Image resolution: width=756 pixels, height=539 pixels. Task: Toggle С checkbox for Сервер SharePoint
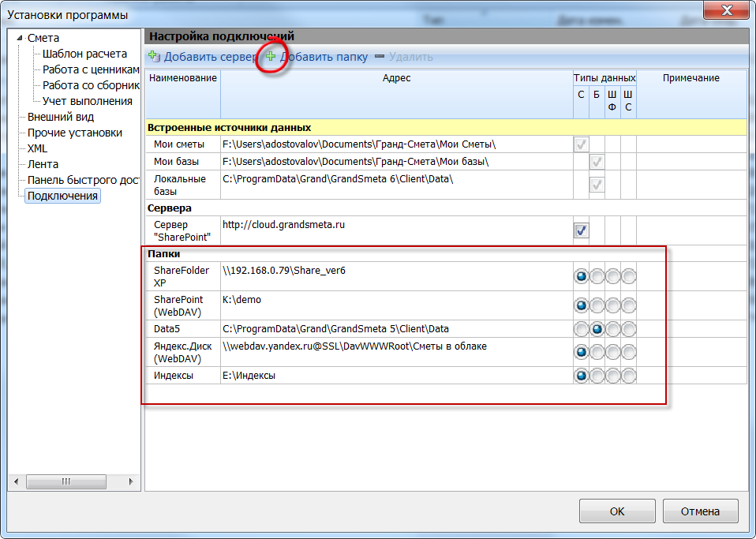pyautogui.click(x=581, y=230)
